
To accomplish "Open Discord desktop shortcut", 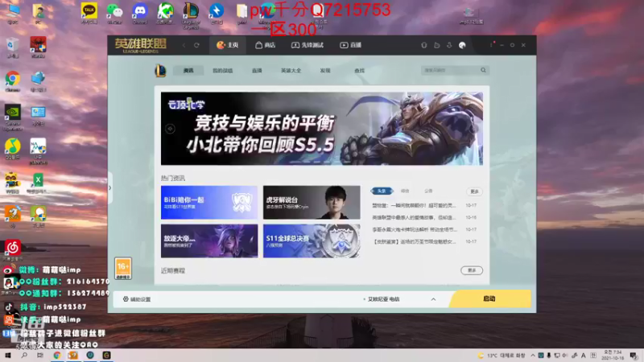I will [140, 14].
